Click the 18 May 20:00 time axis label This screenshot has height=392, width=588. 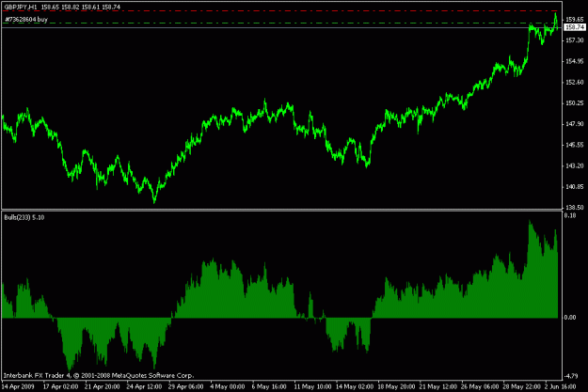(x=396, y=386)
